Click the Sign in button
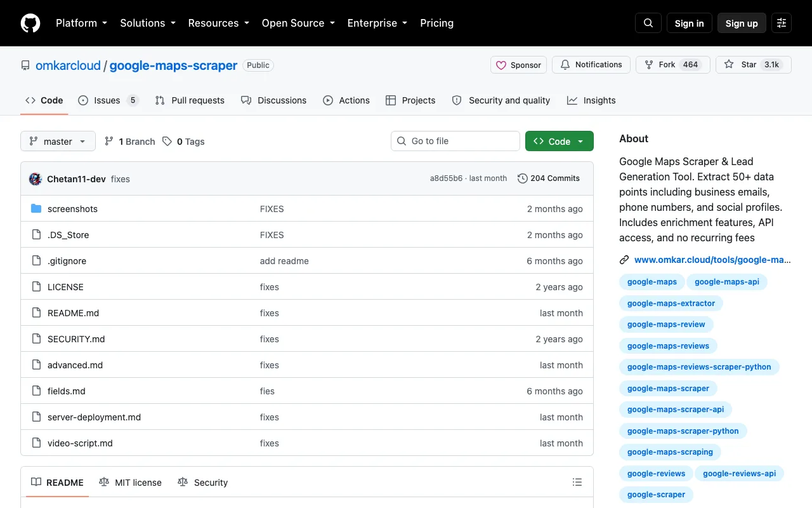 point(690,23)
